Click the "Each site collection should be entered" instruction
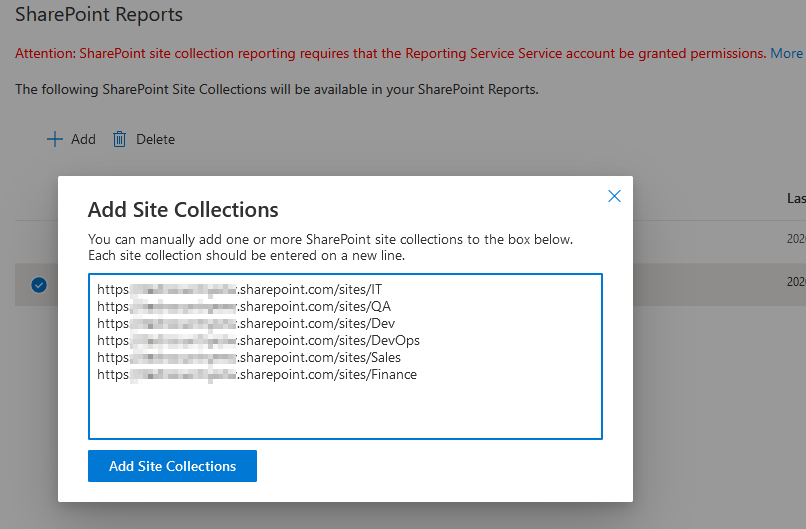 246,256
